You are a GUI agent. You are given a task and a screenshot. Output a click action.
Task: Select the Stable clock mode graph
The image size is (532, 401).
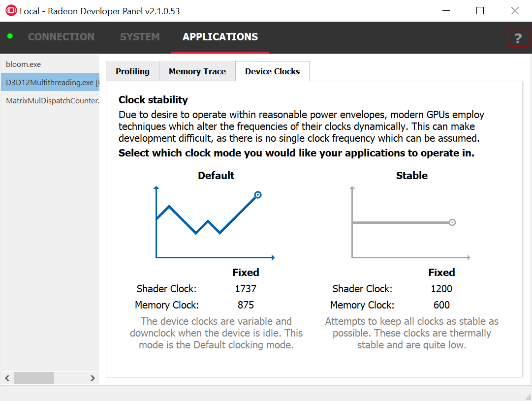(x=411, y=222)
